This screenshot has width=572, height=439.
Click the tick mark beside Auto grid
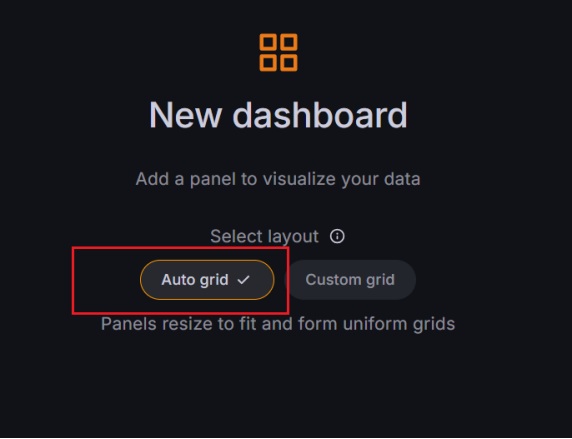click(243, 280)
